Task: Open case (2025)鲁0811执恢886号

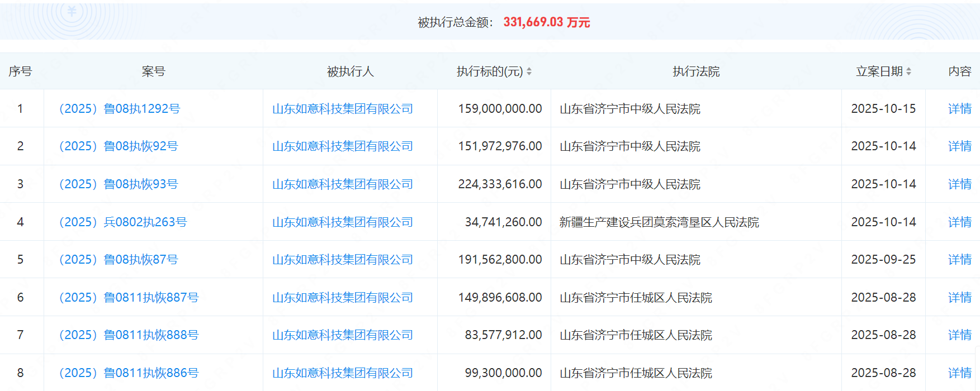Action: [x=129, y=373]
